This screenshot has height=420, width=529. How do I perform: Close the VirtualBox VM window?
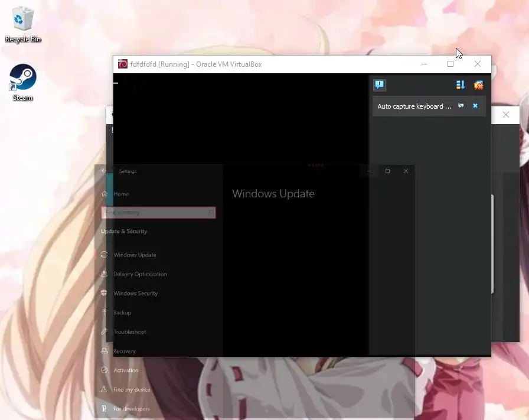click(478, 64)
